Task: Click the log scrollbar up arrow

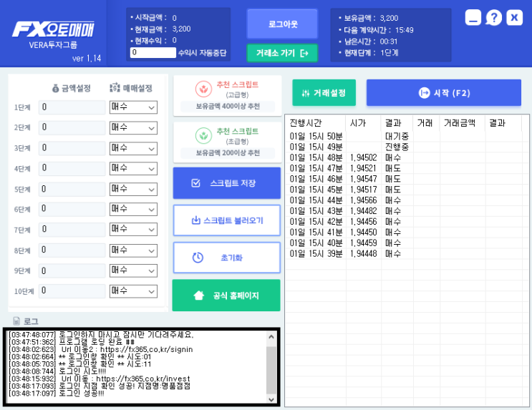Action: pos(271,337)
